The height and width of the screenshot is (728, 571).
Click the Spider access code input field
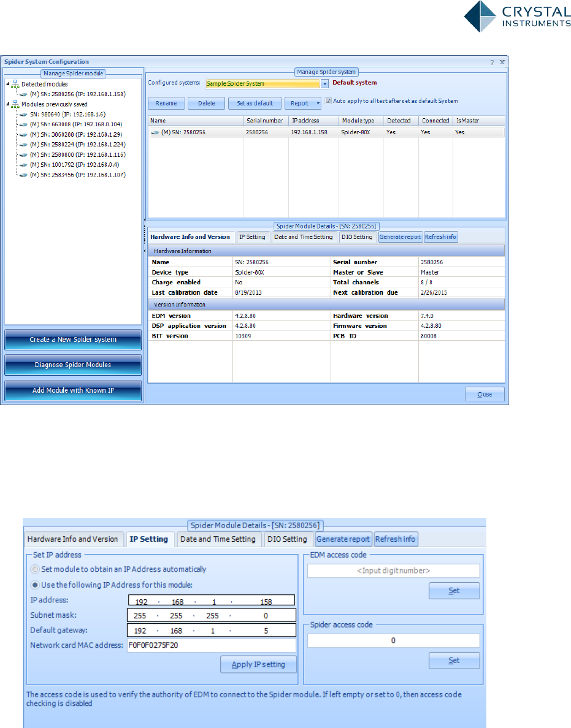pos(394,640)
